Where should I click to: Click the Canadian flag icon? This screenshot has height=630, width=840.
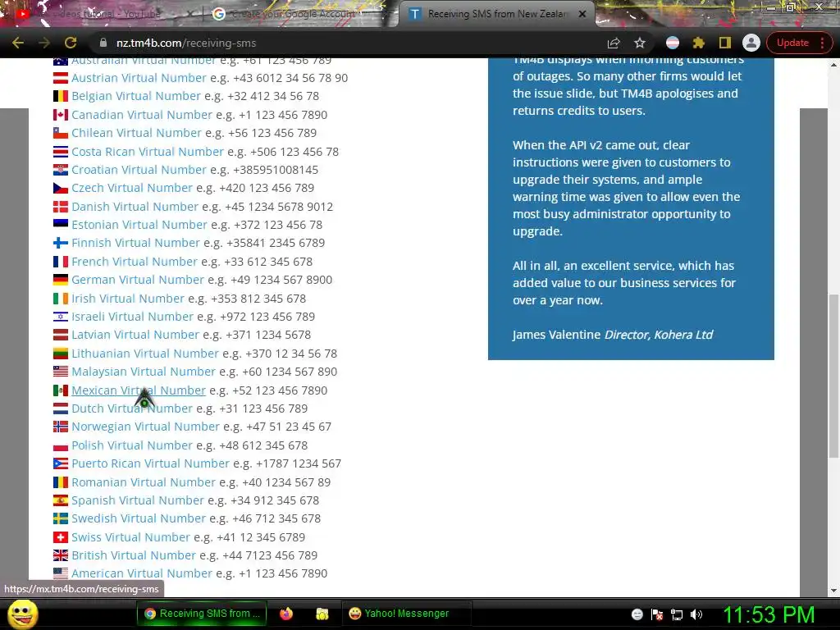coord(61,115)
